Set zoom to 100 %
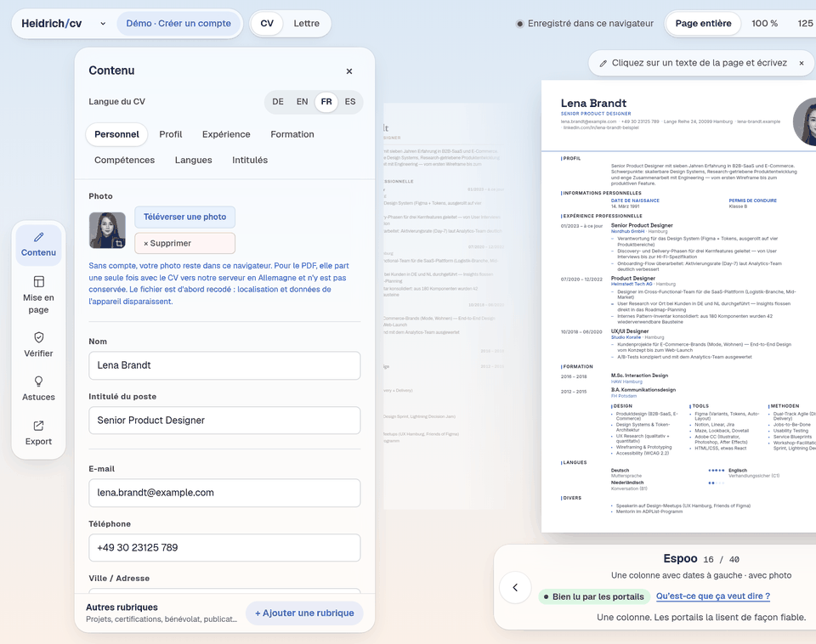Viewport: 816px width, 644px height. coord(764,24)
